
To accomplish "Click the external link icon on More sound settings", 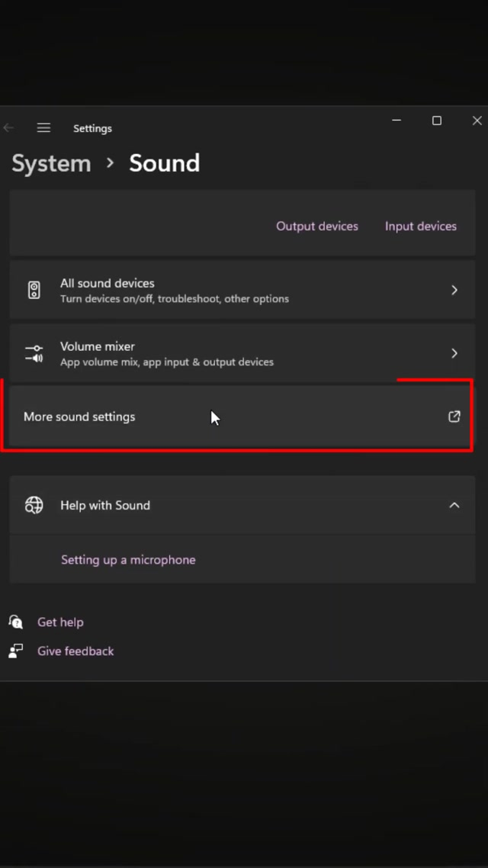I will pos(454,416).
